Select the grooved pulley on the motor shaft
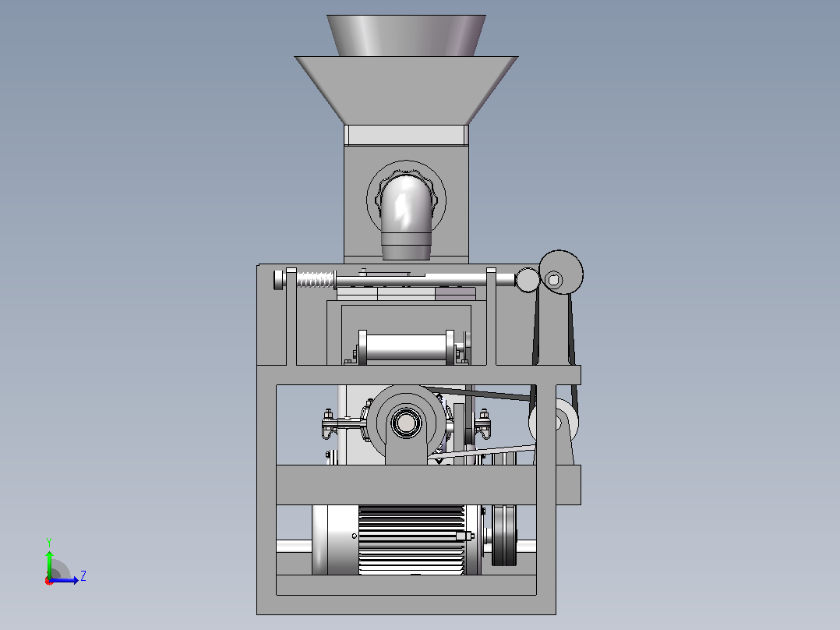Screen dimensions: 840x630 pyautogui.click(x=504, y=535)
